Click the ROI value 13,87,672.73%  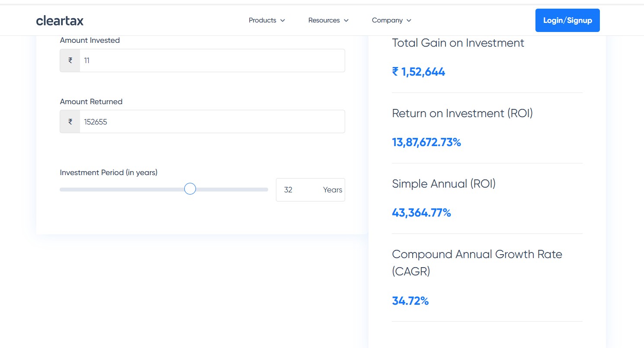pyautogui.click(x=426, y=142)
